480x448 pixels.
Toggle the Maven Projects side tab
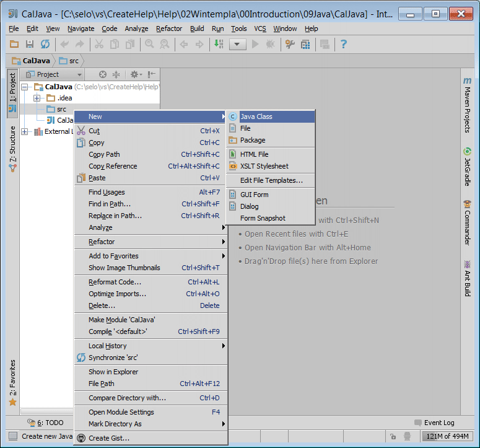tap(467, 105)
